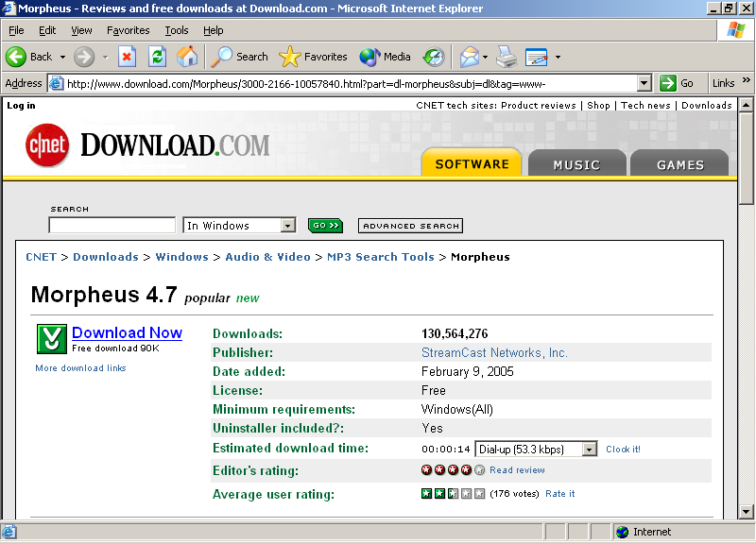
Task: Click the Forward arrow button
Action: (x=84, y=57)
